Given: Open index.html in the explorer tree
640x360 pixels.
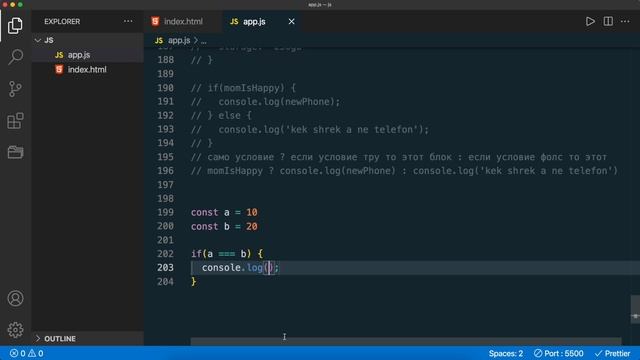Looking at the screenshot, I should 87,69.
